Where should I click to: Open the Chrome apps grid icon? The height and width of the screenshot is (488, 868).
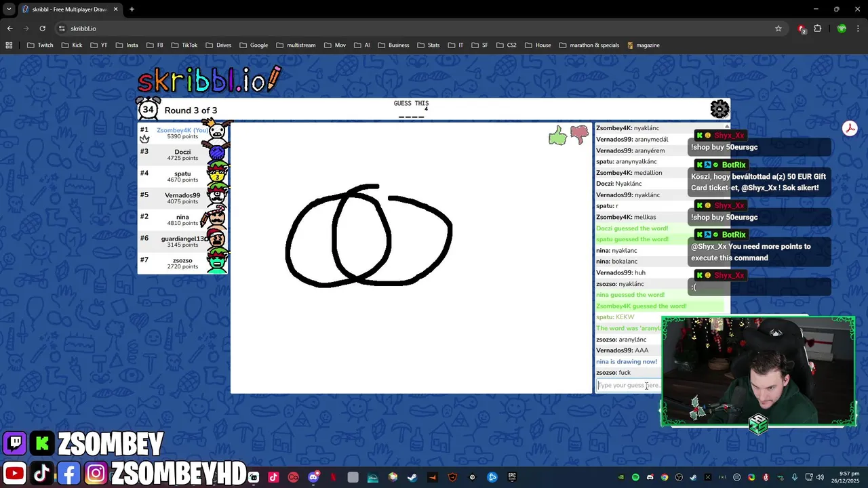click(x=9, y=45)
